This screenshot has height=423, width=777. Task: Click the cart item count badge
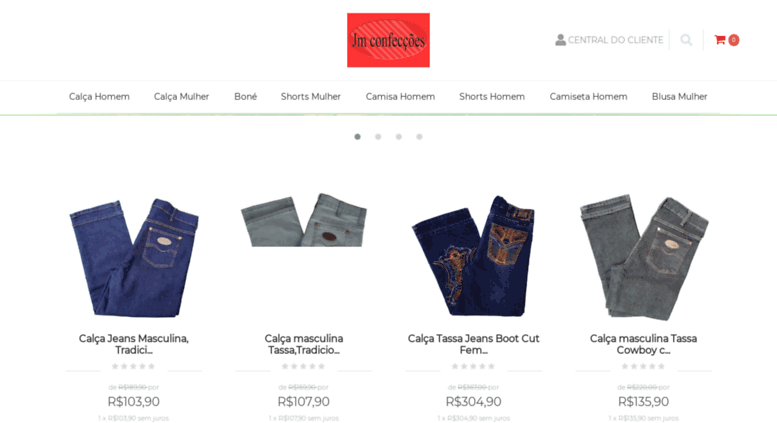(733, 40)
